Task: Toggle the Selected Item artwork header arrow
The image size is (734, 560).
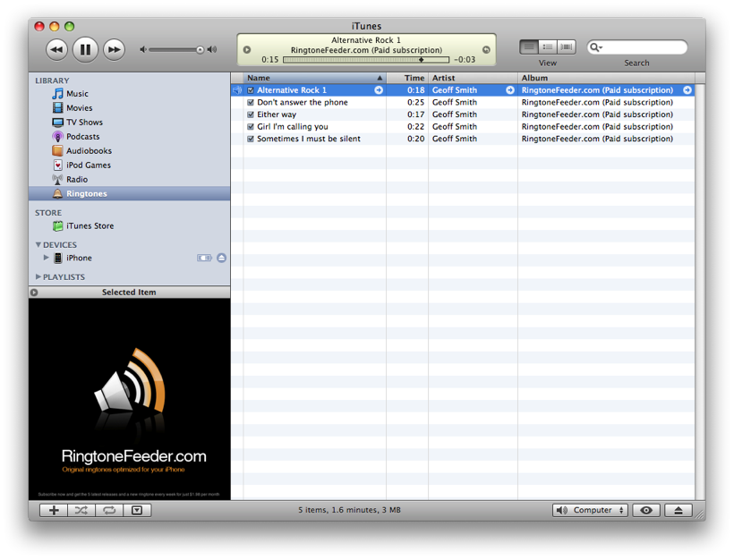Action: [x=34, y=293]
